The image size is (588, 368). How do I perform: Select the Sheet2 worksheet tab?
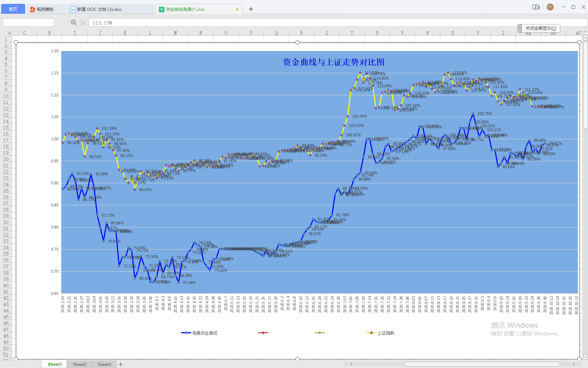click(x=79, y=364)
